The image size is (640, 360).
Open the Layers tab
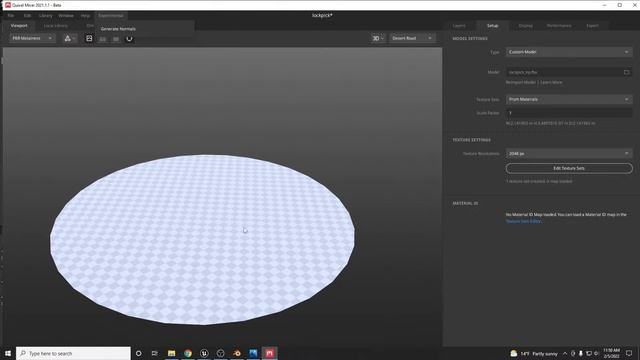point(459,26)
